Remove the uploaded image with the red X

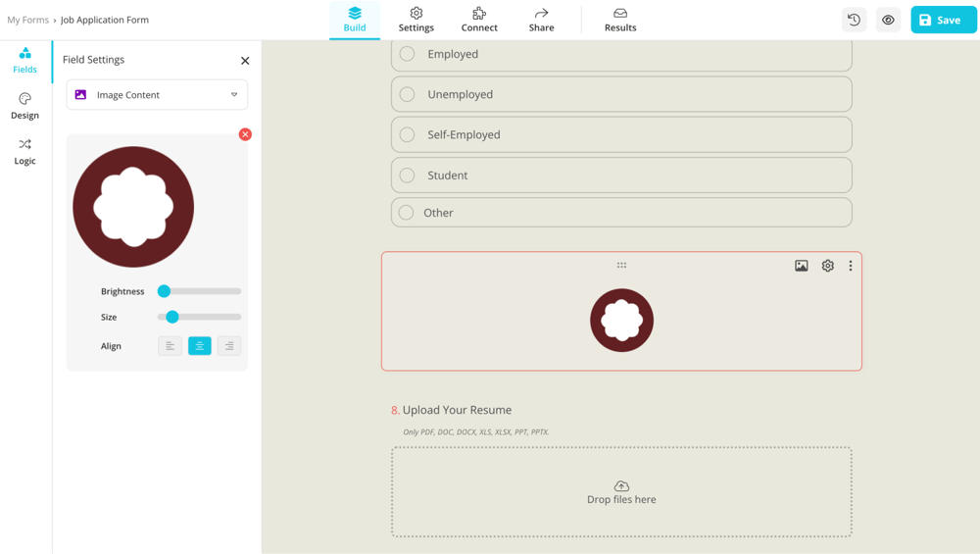pyautogui.click(x=245, y=134)
